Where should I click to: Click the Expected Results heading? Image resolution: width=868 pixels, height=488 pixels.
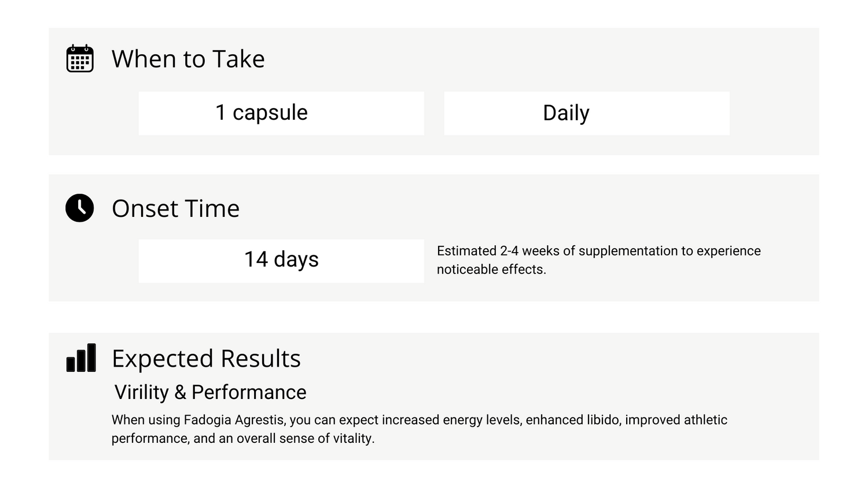point(206,358)
